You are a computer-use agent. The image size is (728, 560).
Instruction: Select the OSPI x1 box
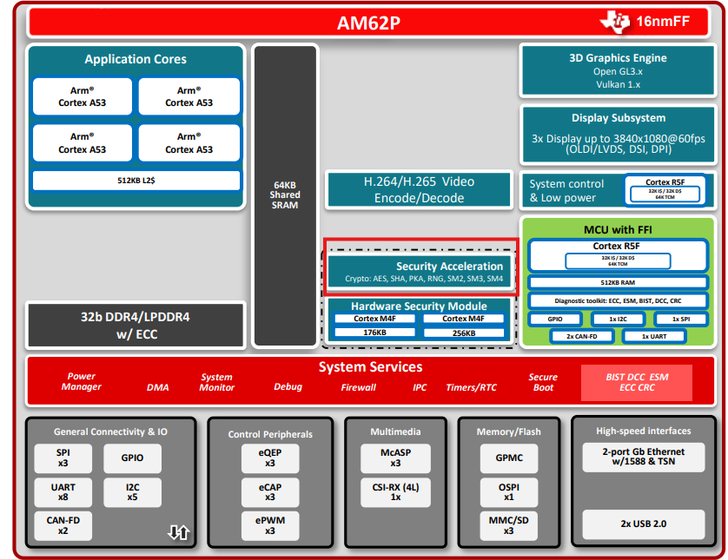point(509,492)
